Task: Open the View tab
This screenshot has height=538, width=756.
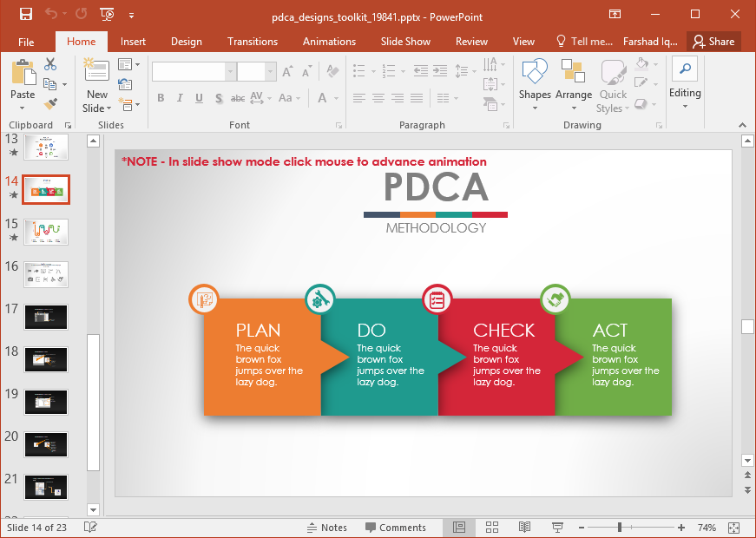Action: (523, 42)
